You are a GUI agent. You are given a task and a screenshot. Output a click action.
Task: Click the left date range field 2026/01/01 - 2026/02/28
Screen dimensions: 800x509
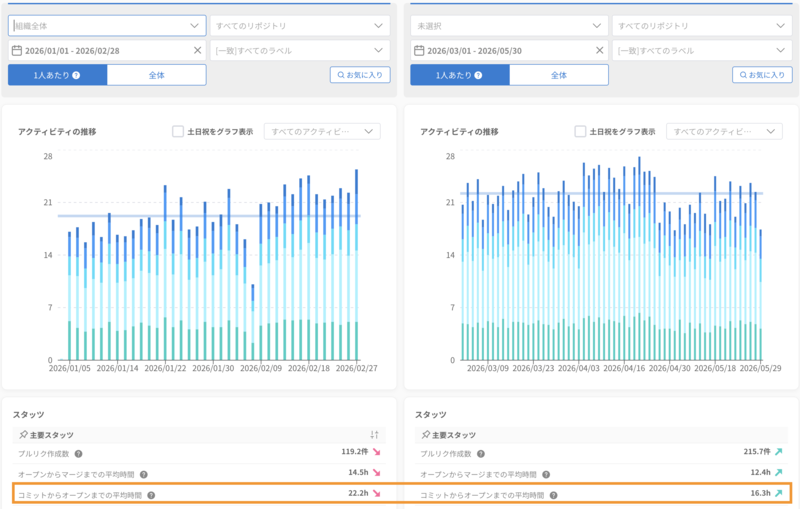point(107,50)
